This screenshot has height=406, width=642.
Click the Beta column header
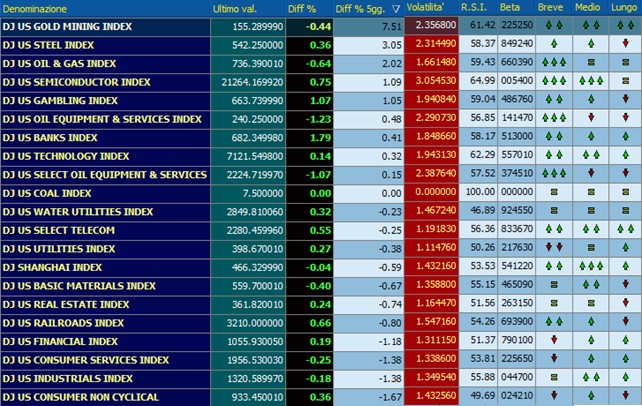point(509,7)
